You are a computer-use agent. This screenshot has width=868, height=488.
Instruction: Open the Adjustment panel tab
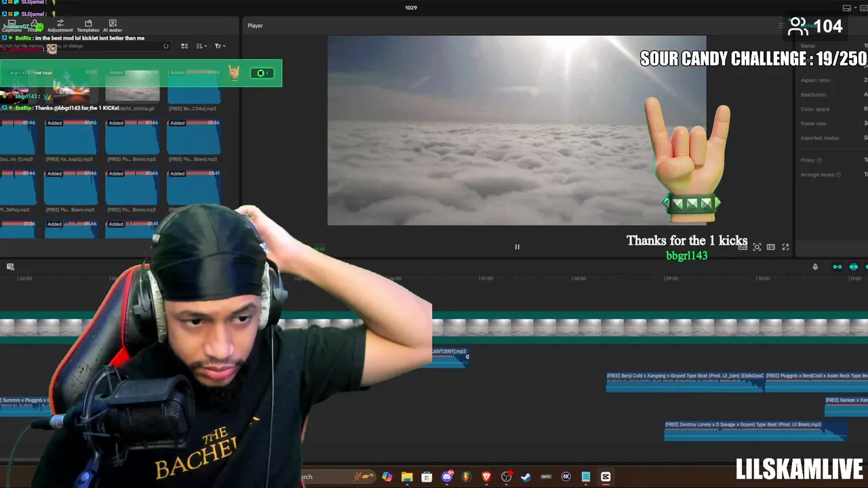point(60,26)
